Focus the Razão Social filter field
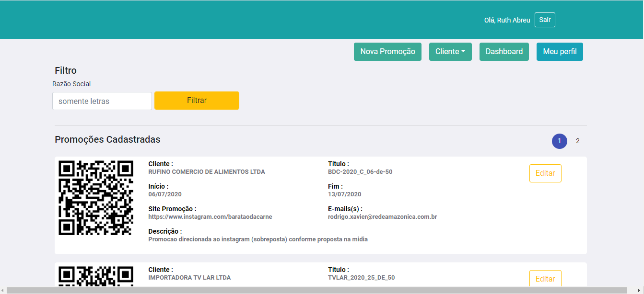This screenshot has height=294, width=644. pos(102,101)
